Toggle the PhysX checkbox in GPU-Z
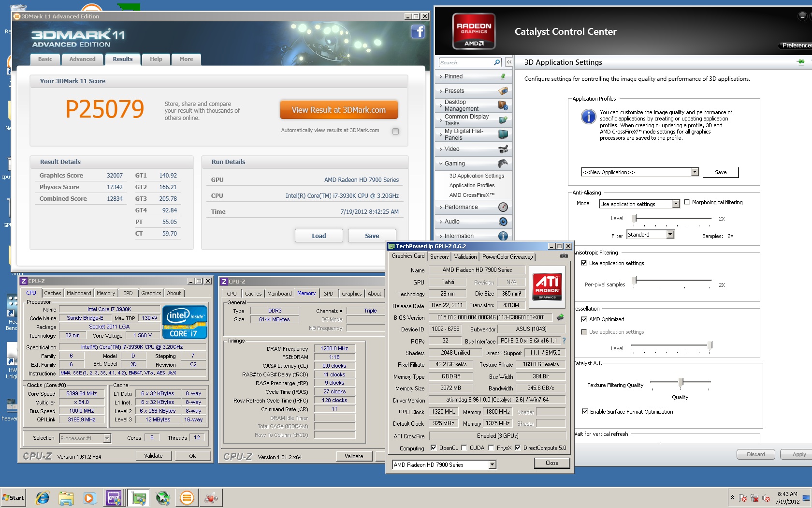Screen dimensions: 812x508 coord(492,448)
